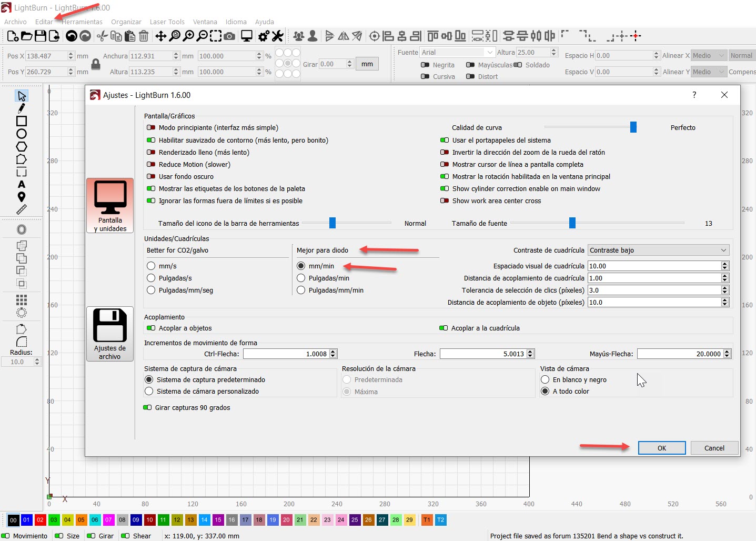Click the Pan/move arrows icon in toolbar

point(160,36)
